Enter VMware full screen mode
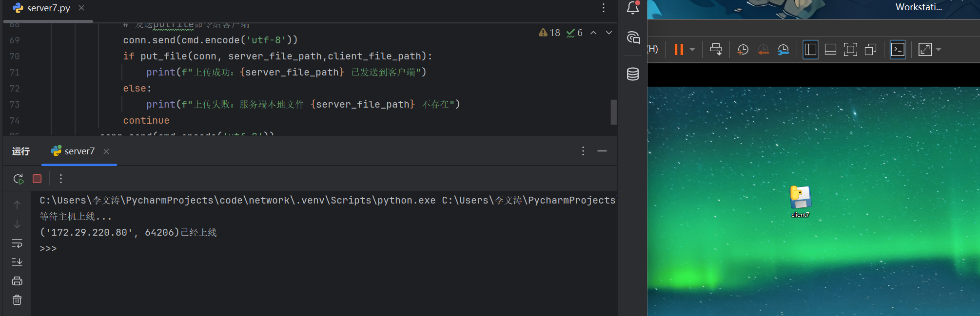 coord(850,50)
